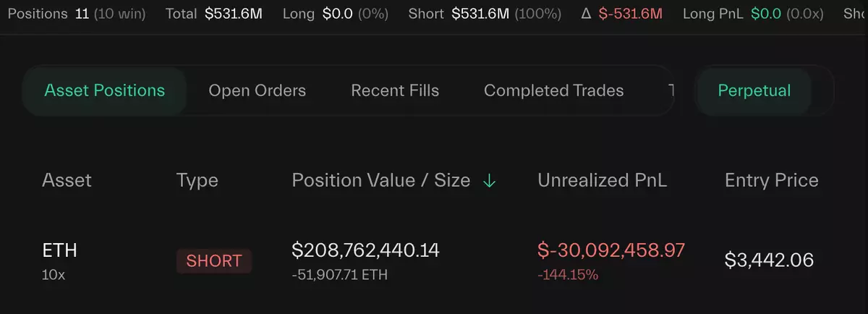Toggle the Perpetual market filter
Image resolution: width=868 pixels, height=314 pixels.
coord(754,90)
